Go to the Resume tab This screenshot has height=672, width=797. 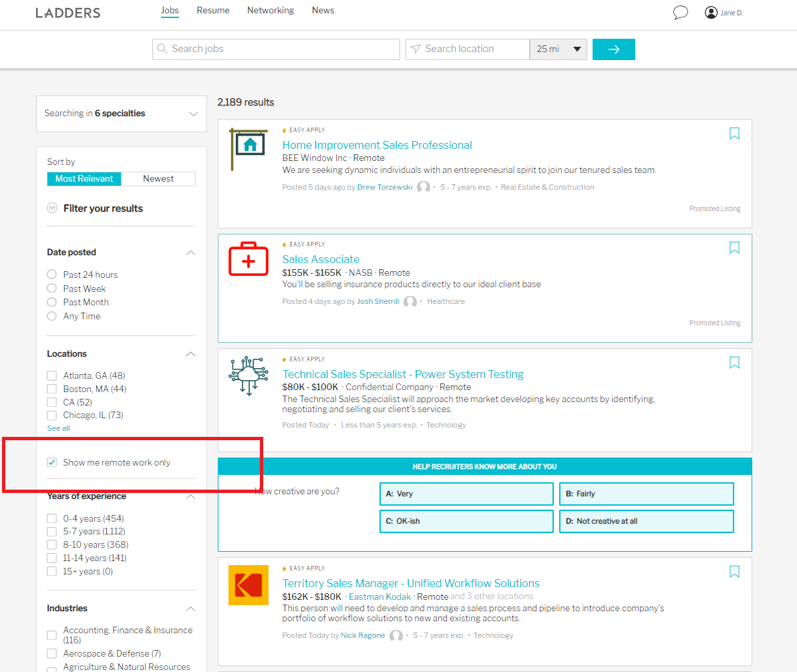[213, 10]
